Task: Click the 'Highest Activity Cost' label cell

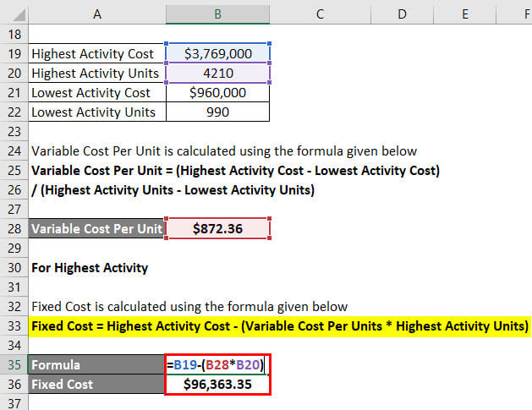Action: pyautogui.click(x=97, y=53)
